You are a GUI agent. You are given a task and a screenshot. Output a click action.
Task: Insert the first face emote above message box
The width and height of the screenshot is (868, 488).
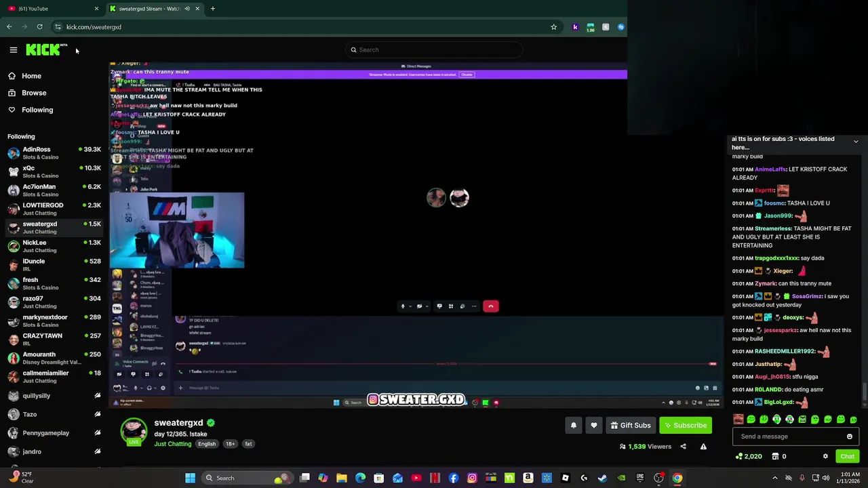738,420
